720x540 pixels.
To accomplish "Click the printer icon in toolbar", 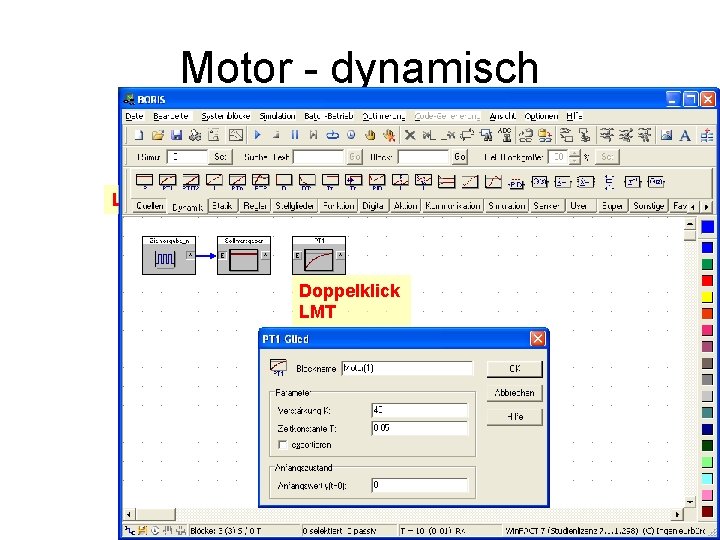I will pyautogui.click(x=195, y=135).
